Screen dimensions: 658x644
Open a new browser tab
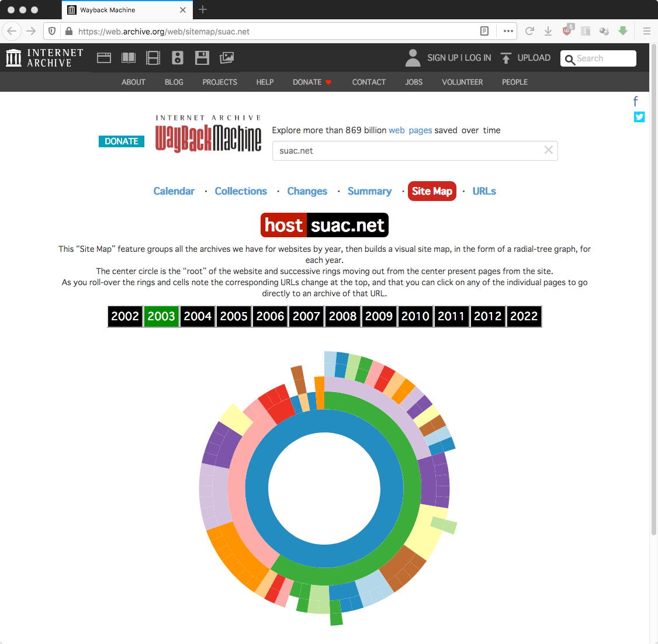tap(203, 9)
